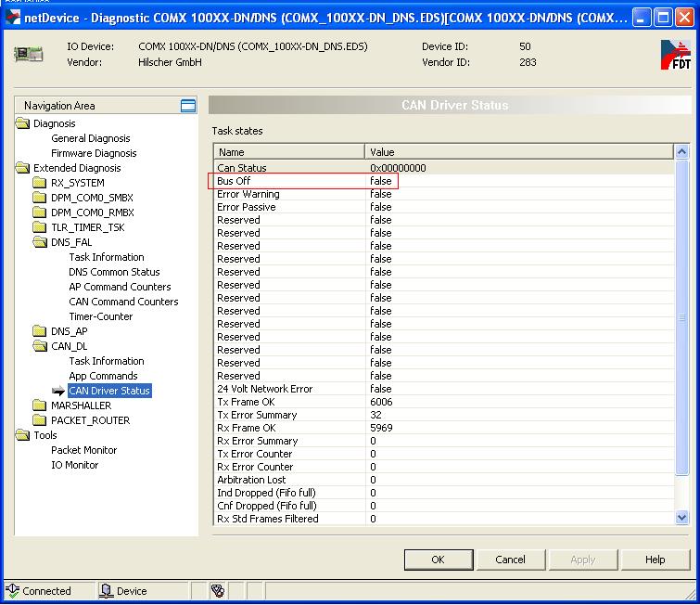Toggle the Navigation Area panel icon
The width and height of the screenshot is (700, 605).
(188, 106)
